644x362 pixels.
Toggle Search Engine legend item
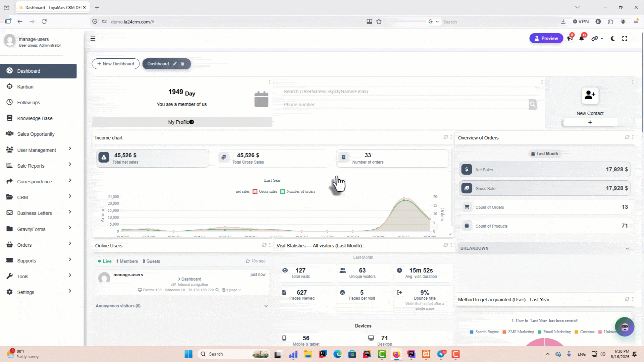484,332
